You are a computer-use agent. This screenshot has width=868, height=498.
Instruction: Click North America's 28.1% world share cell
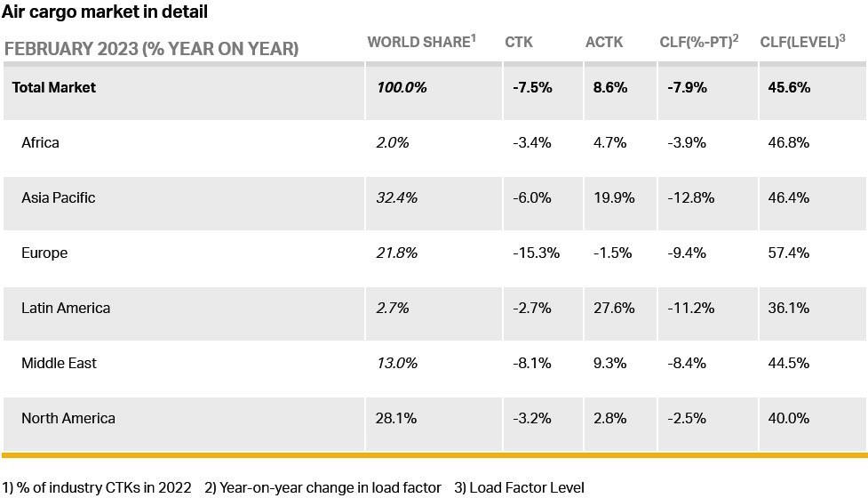tap(396, 418)
